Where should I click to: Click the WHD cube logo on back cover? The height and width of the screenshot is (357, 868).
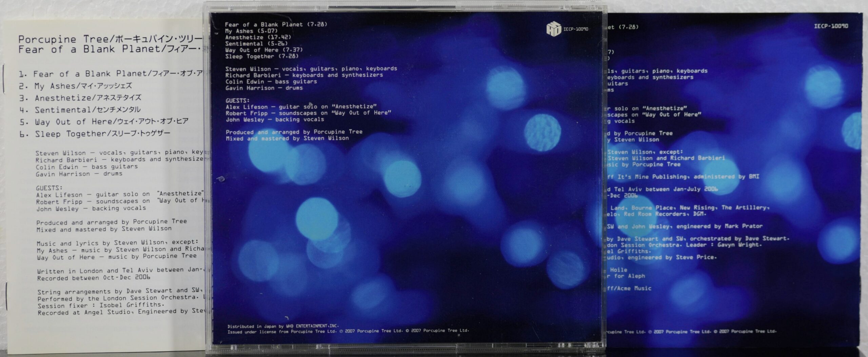pos(554,29)
